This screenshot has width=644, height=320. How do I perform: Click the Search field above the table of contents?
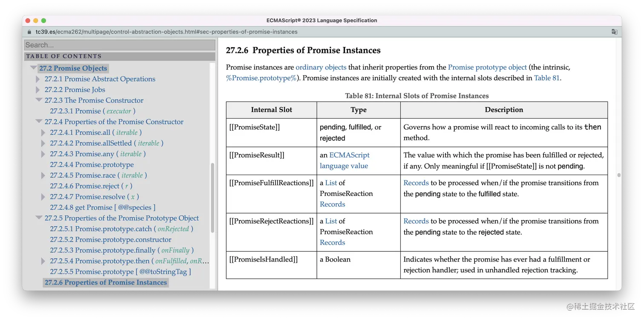click(x=120, y=45)
